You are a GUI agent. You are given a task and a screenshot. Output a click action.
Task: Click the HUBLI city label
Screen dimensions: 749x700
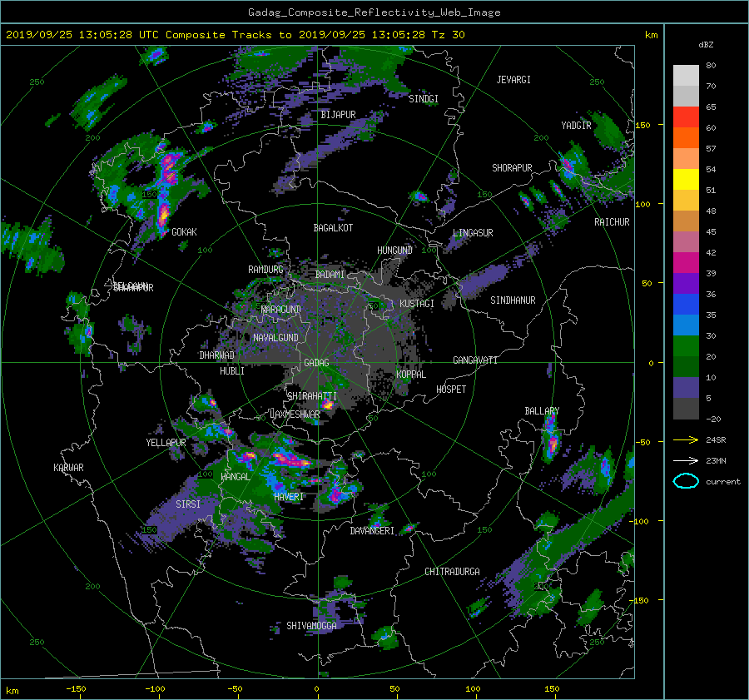pyautogui.click(x=232, y=371)
